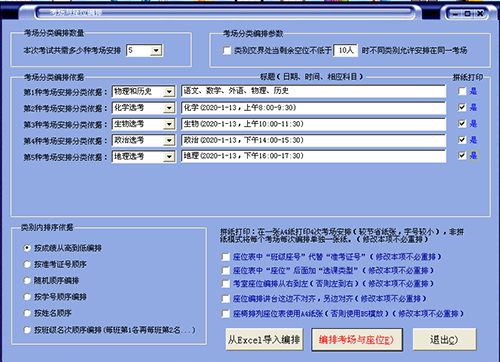Screen dimensions: 500x362
Task: Edit the 政治 exam title field
Action: (x=313, y=140)
